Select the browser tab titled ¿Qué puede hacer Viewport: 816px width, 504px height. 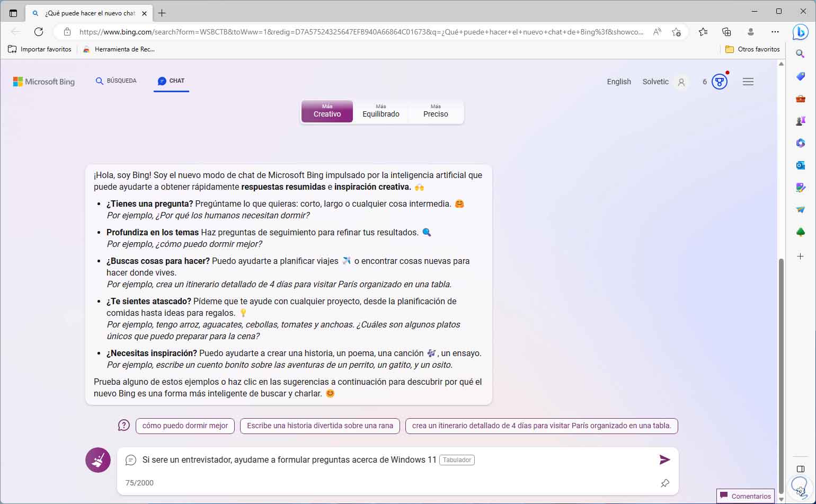pos(89,13)
